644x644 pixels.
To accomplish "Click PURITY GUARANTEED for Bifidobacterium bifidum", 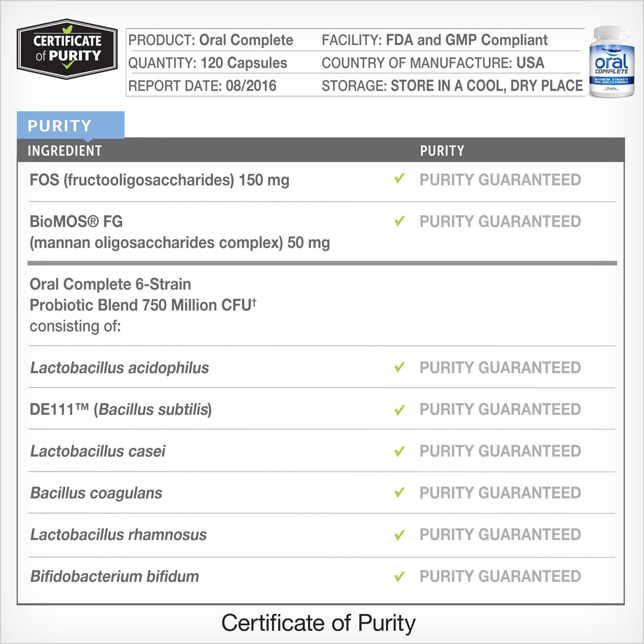I will point(500,576).
